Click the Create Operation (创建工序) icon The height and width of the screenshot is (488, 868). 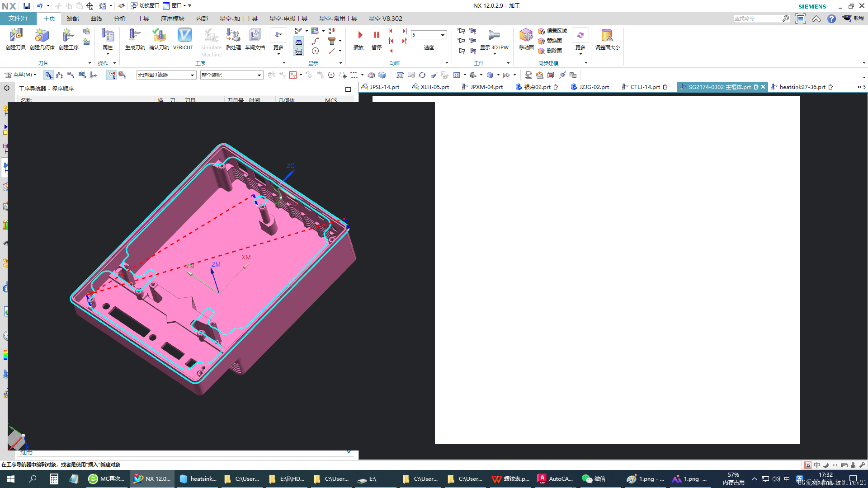pos(69,39)
